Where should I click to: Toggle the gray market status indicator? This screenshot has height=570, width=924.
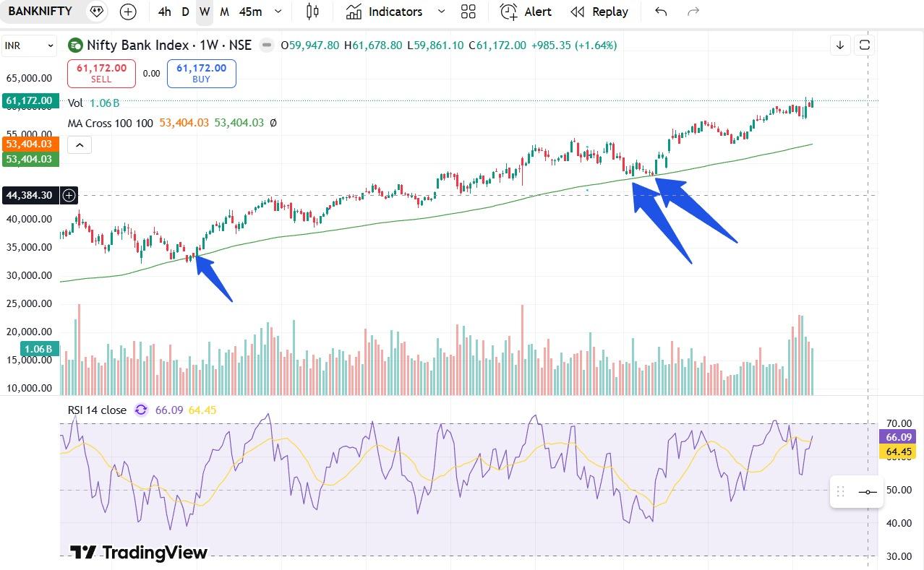coord(267,46)
